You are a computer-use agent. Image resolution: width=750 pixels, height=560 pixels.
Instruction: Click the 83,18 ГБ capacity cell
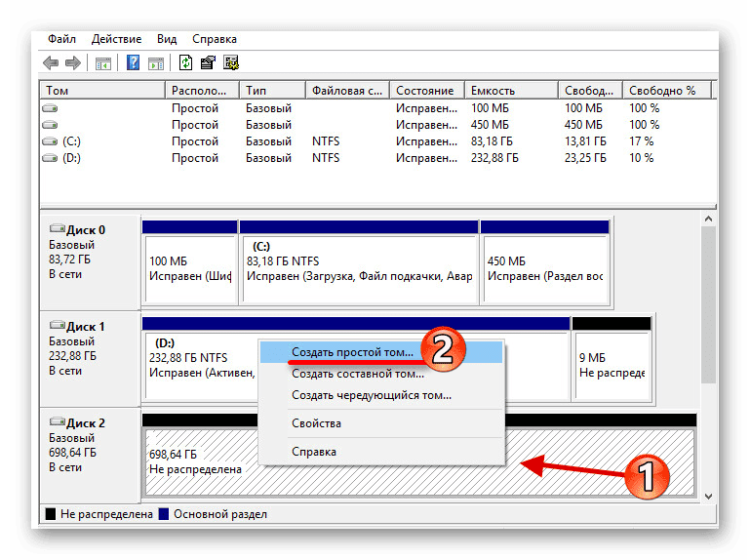click(x=492, y=141)
